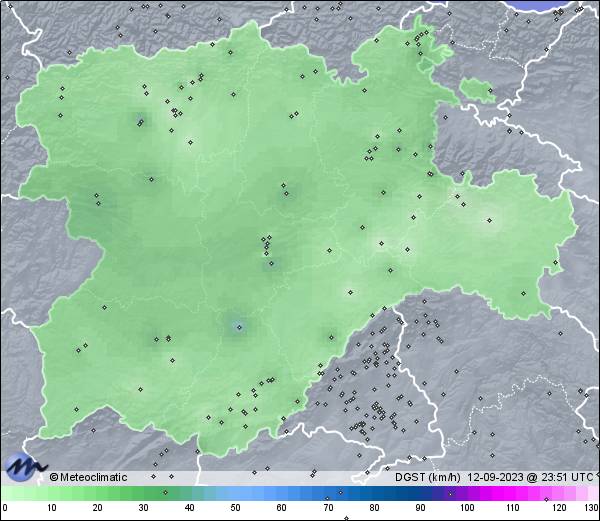Click the 60 value on the scale

282,508
